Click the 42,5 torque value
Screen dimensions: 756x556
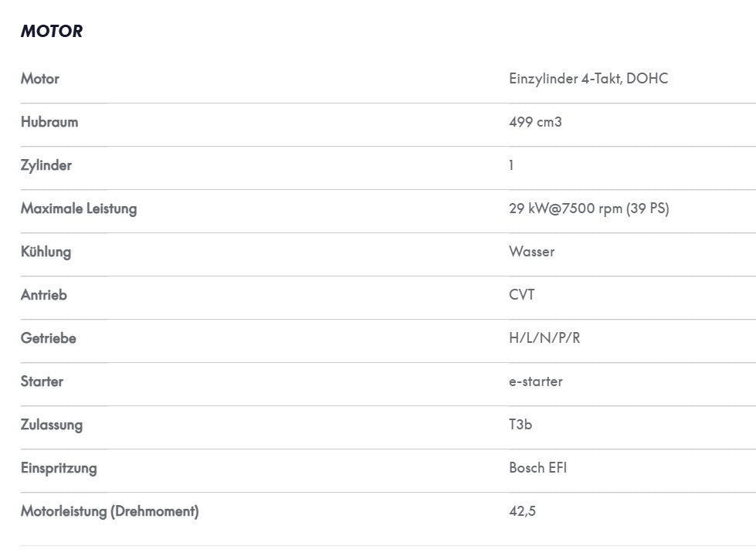[x=522, y=511]
